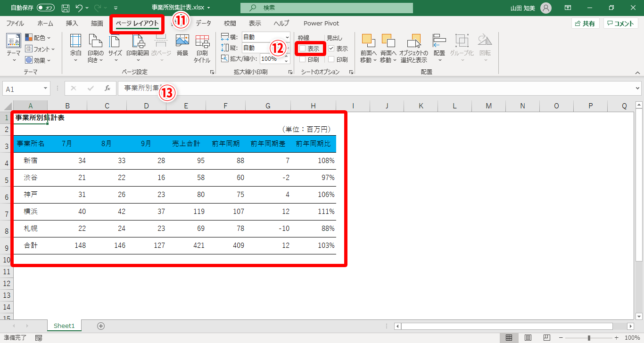Open the Fonts (フォント) dropdown
Screen dimensions: 644x343
pos(40,49)
